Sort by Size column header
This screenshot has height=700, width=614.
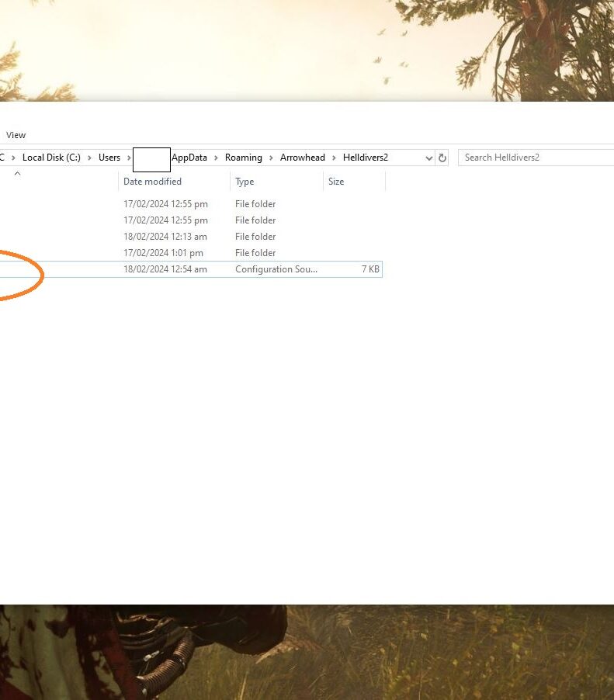(x=336, y=182)
